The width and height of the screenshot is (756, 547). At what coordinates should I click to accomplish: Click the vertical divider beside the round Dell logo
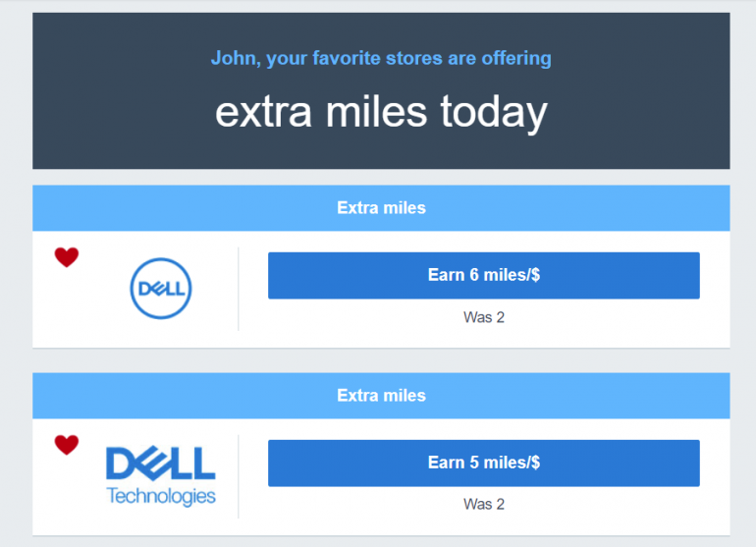coord(239,289)
